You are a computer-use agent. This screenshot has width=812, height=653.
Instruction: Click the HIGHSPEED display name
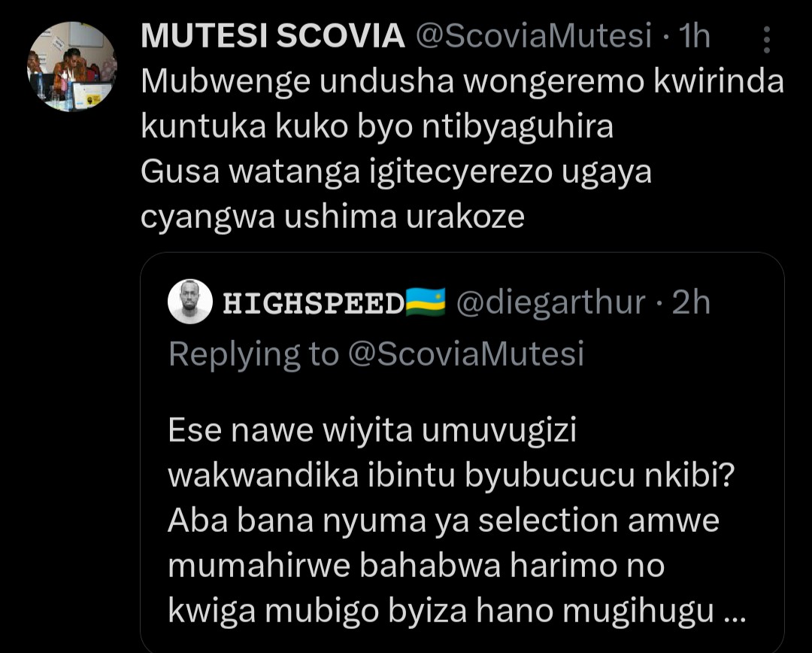pyautogui.click(x=314, y=303)
